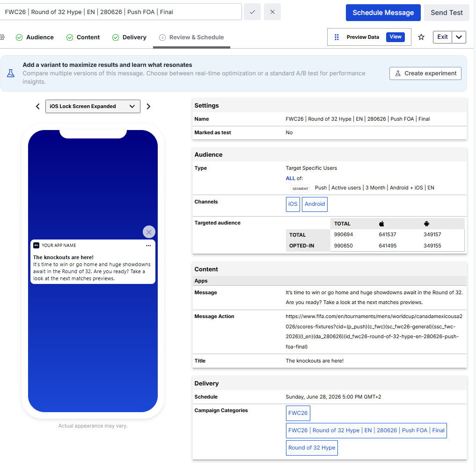This screenshot has width=476, height=472.
Task: Show next device preview with right arrow
Action: click(x=148, y=107)
